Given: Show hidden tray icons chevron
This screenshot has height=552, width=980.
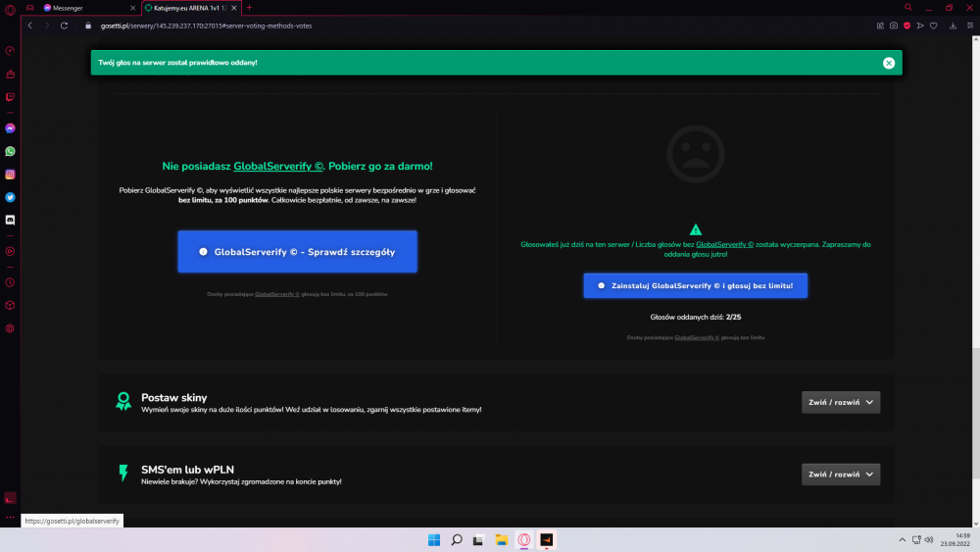Looking at the screenshot, I should click(x=902, y=540).
